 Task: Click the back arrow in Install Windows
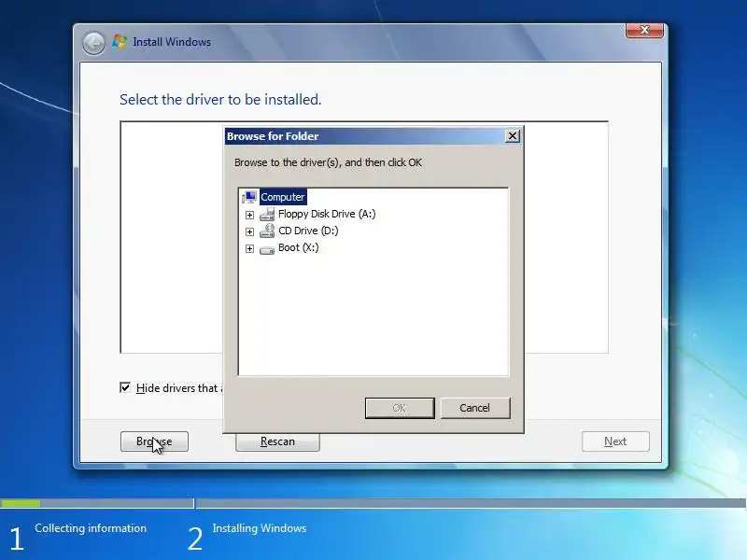click(93, 43)
